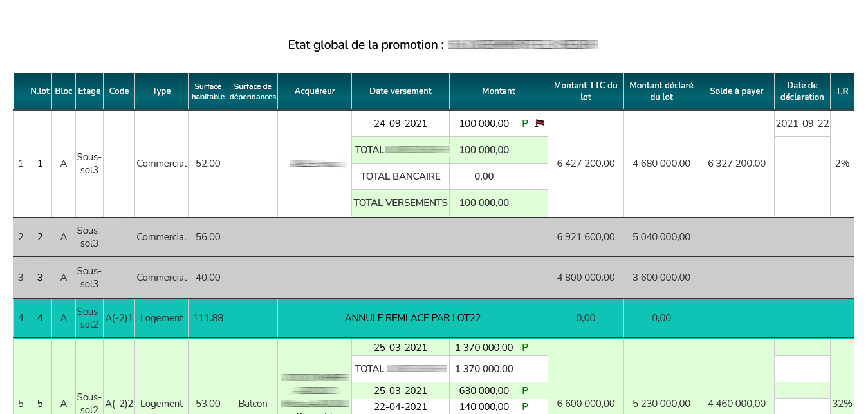The image size is (868, 414).
Task: Click the Type column header
Action: click(x=162, y=91)
